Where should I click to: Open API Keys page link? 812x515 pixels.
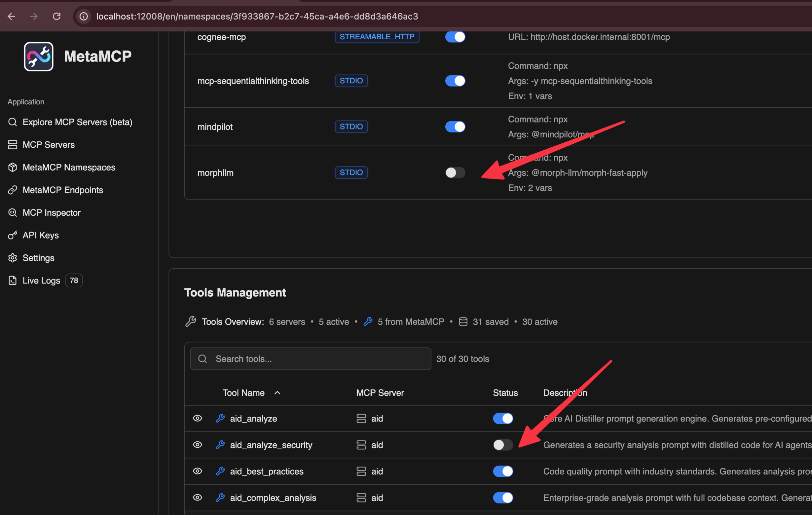pyautogui.click(x=41, y=235)
